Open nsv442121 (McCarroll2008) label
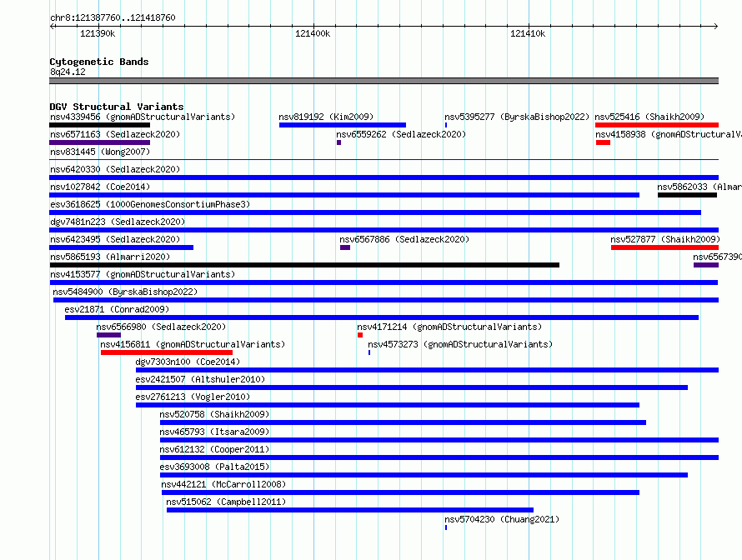Screen dimensions: 742x560 point(223,484)
